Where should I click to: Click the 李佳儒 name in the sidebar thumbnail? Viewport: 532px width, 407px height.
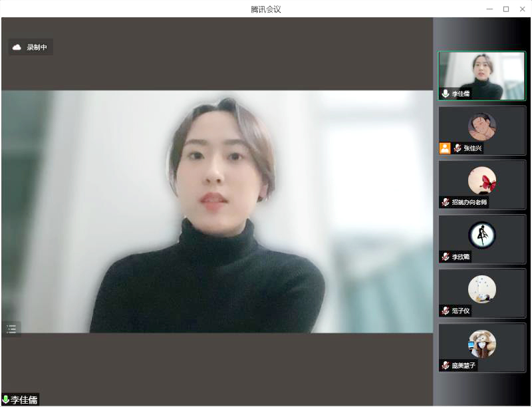click(x=460, y=94)
